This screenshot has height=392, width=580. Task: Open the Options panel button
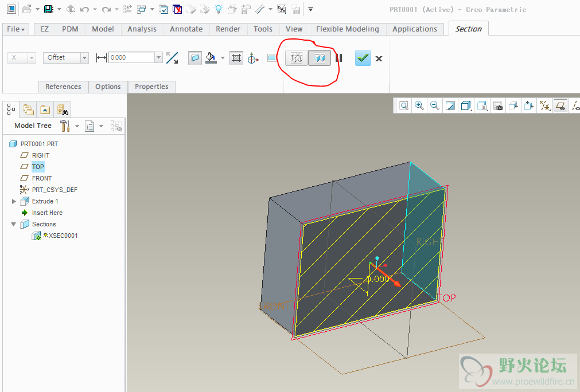pyautogui.click(x=108, y=87)
